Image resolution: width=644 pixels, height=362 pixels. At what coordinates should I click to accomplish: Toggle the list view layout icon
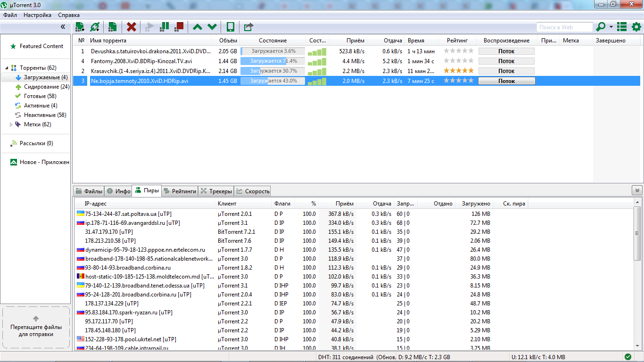622,27
